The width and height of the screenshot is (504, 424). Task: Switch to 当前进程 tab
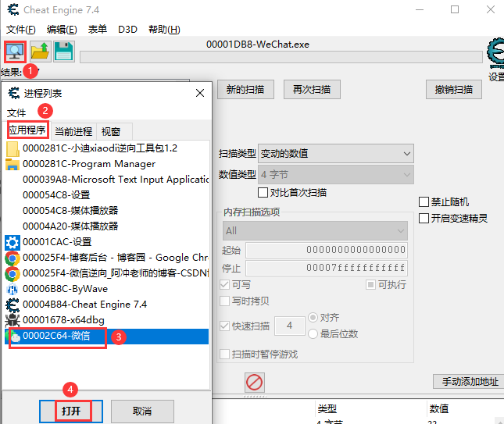pyautogui.click(x=73, y=131)
